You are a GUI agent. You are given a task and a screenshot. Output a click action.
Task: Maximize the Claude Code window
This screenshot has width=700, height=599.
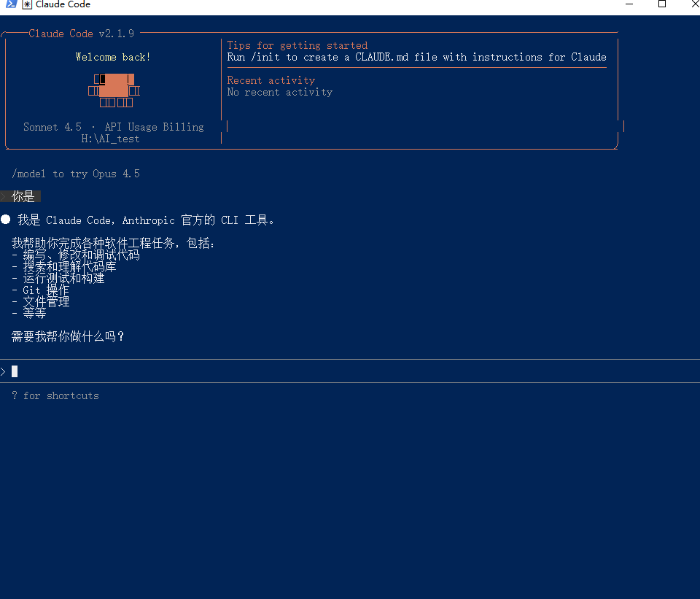click(662, 4)
